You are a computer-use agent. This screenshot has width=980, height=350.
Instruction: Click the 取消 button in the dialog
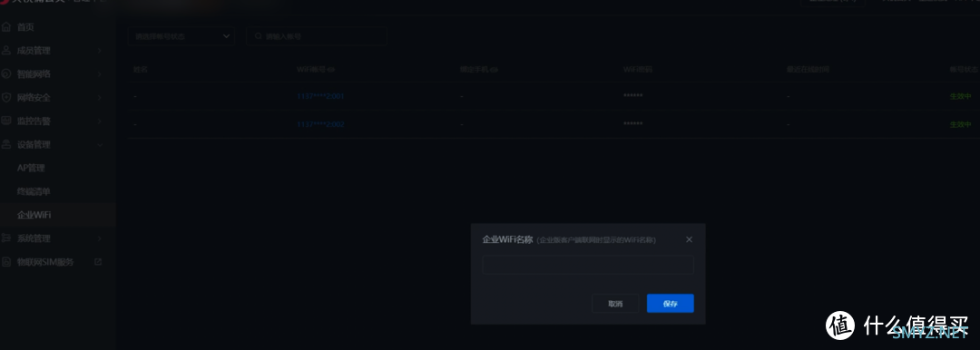tap(615, 303)
